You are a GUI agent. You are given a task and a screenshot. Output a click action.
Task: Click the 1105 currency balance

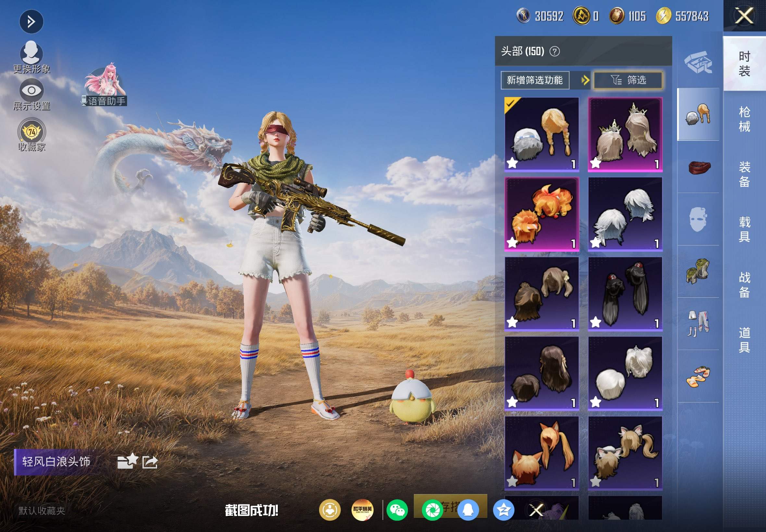coord(637,16)
